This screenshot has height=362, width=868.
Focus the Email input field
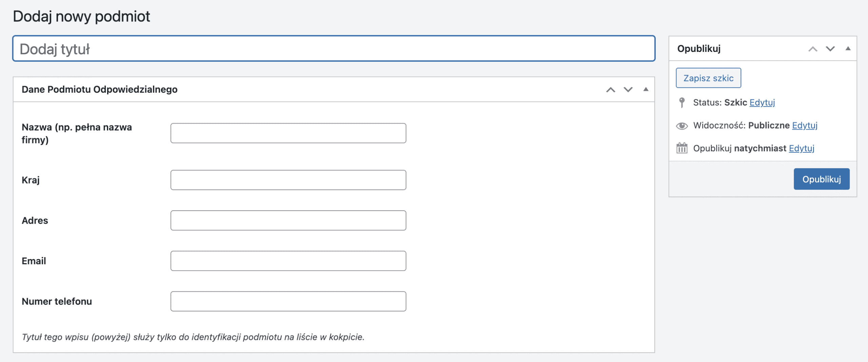(x=288, y=261)
